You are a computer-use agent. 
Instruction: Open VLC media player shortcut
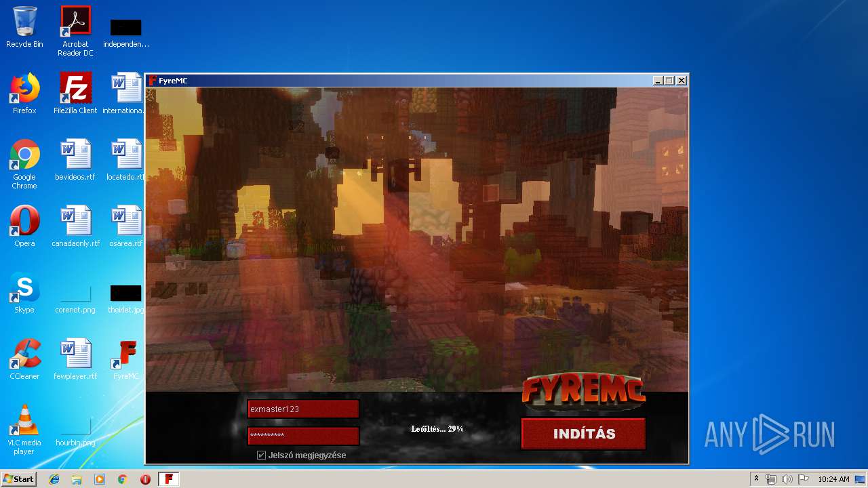24,430
